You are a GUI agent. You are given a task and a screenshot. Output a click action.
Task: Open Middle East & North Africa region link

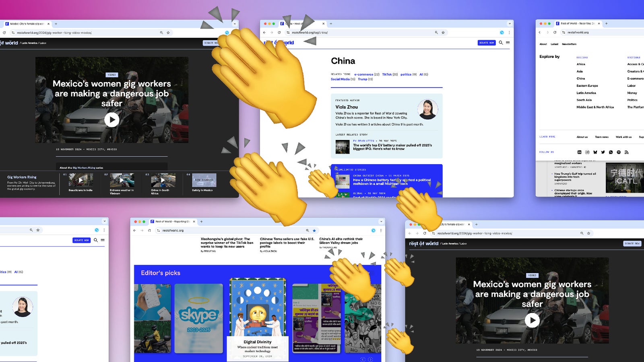click(595, 107)
